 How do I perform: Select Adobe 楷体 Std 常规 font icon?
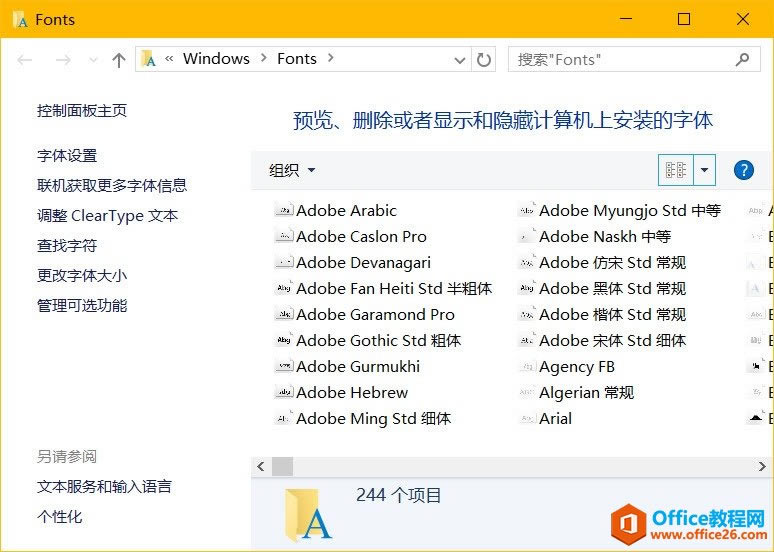coord(527,314)
